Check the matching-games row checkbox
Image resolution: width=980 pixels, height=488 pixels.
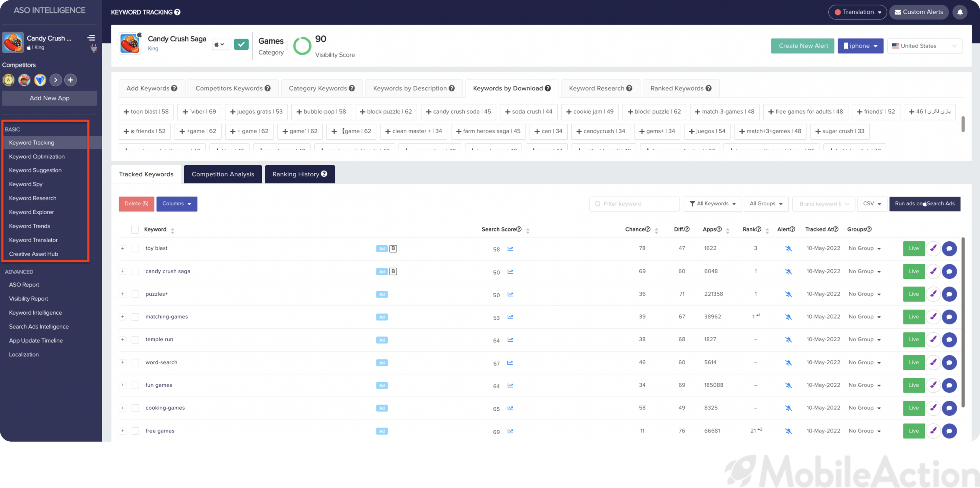(135, 317)
